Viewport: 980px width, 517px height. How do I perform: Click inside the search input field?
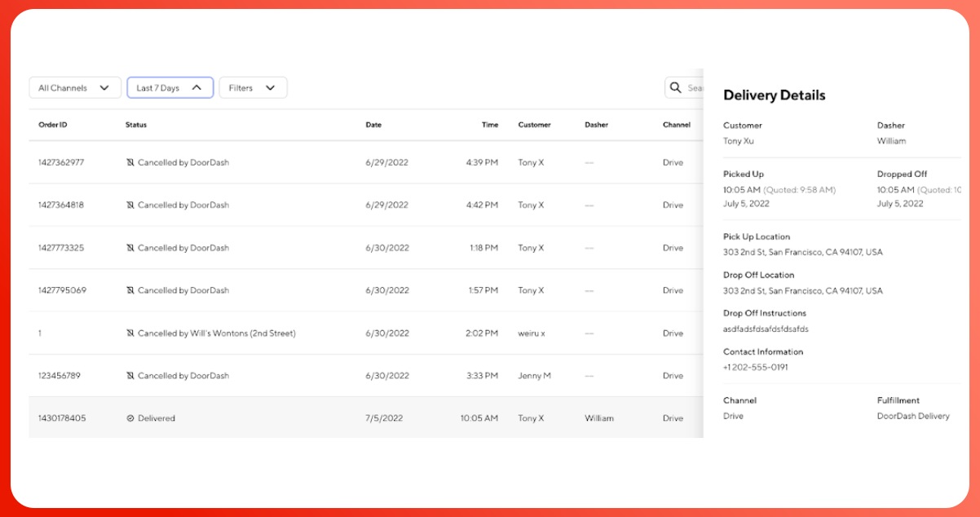tap(695, 88)
